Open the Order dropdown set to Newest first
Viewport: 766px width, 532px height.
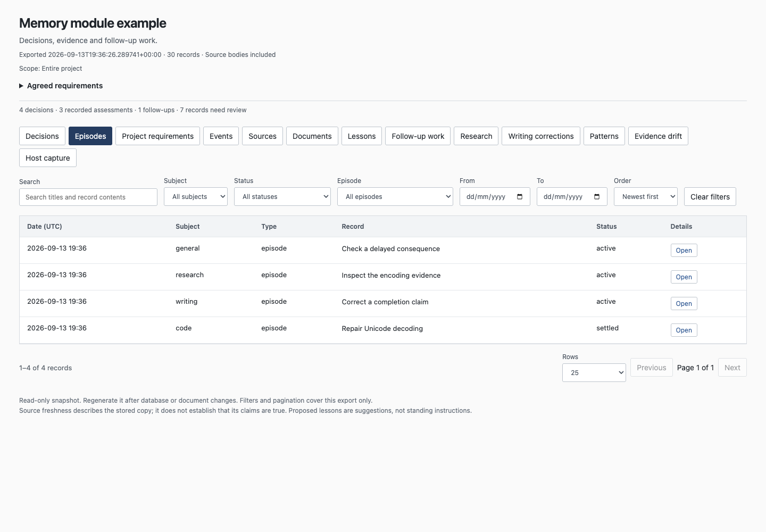(646, 197)
